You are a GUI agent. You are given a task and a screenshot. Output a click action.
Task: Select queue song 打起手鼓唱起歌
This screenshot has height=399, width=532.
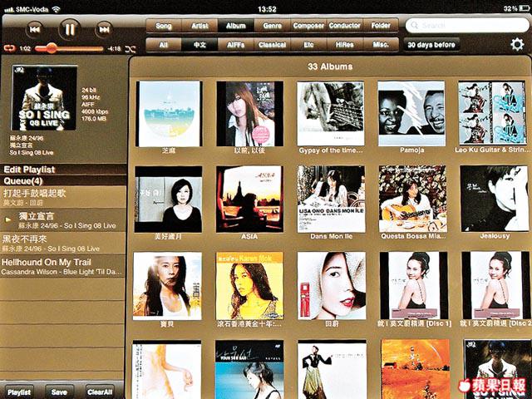63,197
